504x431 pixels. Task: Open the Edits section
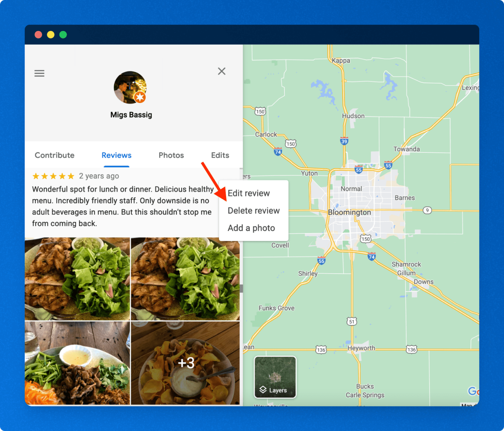220,155
